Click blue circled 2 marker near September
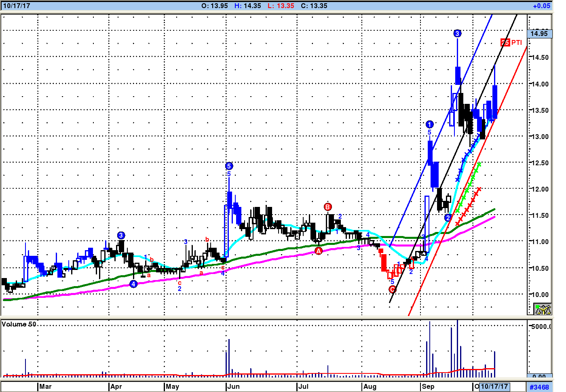This screenshot has width=566, height=392. pos(448,218)
